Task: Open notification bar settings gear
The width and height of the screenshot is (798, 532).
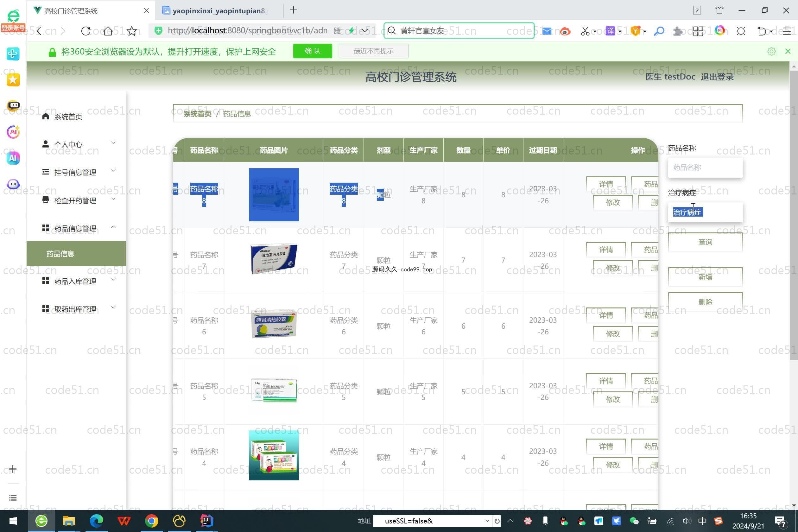Action: (x=771, y=51)
